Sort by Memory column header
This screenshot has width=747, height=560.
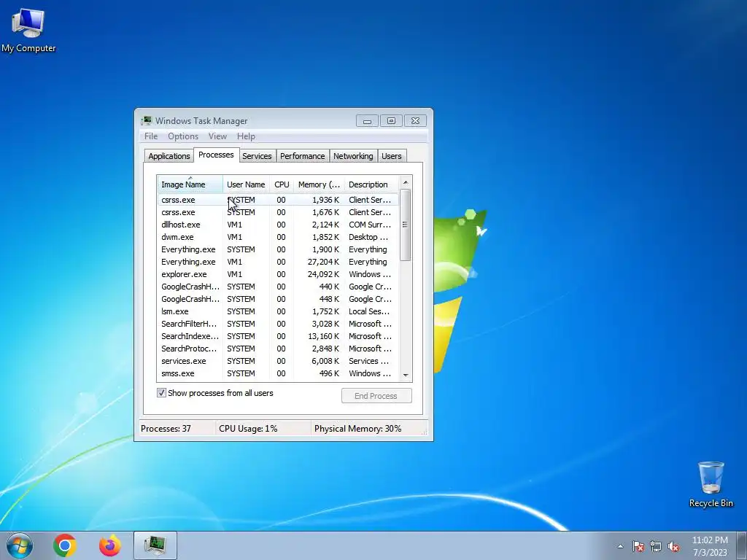[x=319, y=184]
